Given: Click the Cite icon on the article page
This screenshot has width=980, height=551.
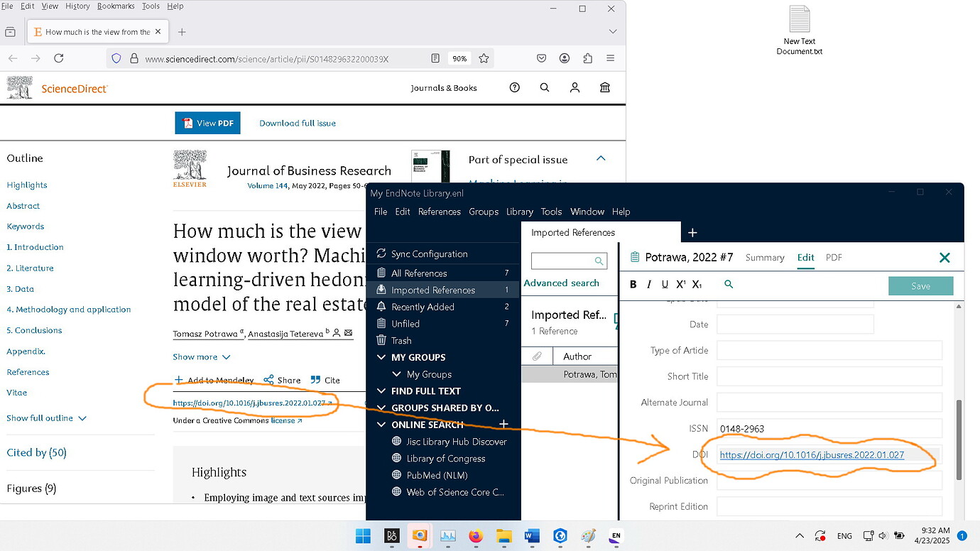Looking at the screenshot, I should click(x=315, y=380).
